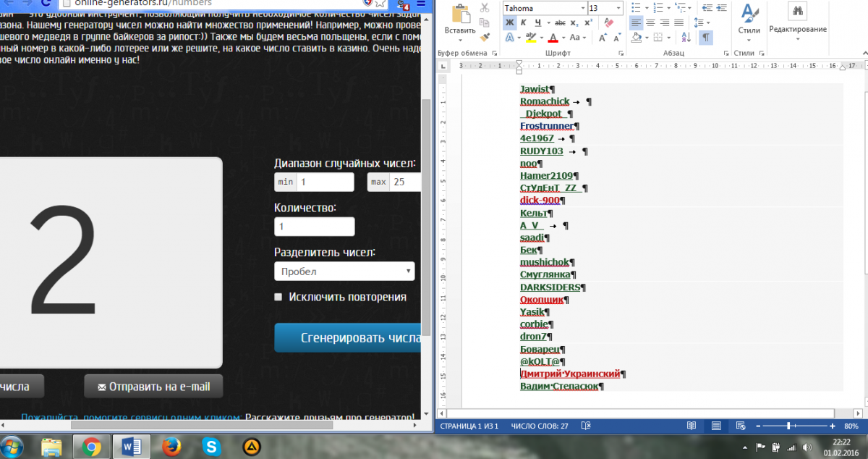Click 'Отправить на e-mail' button
868x459 pixels.
(x=153, y=387)
